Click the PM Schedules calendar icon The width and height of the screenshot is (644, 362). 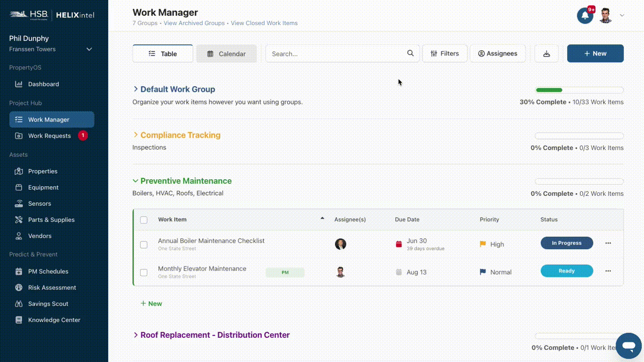pos(19,271)
